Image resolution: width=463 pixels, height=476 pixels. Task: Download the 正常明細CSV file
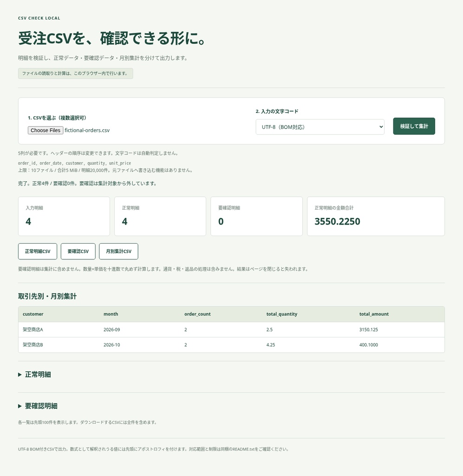click(38, 251)
